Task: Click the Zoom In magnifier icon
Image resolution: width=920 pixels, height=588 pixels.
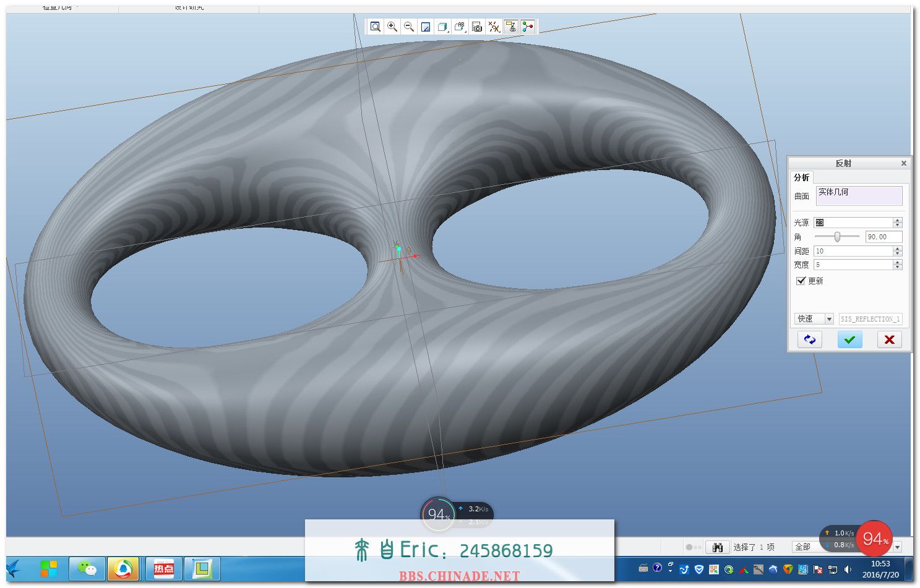Action: coord(392,27)
